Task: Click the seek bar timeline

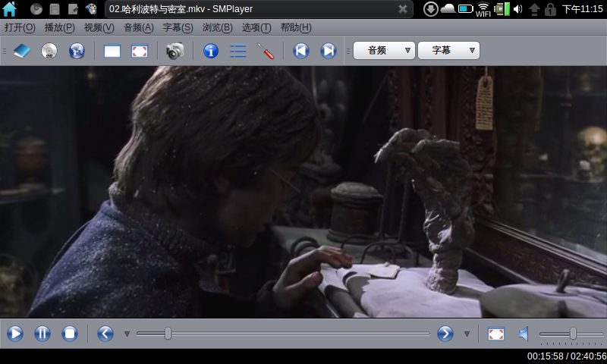Action: tap(283, 334)
